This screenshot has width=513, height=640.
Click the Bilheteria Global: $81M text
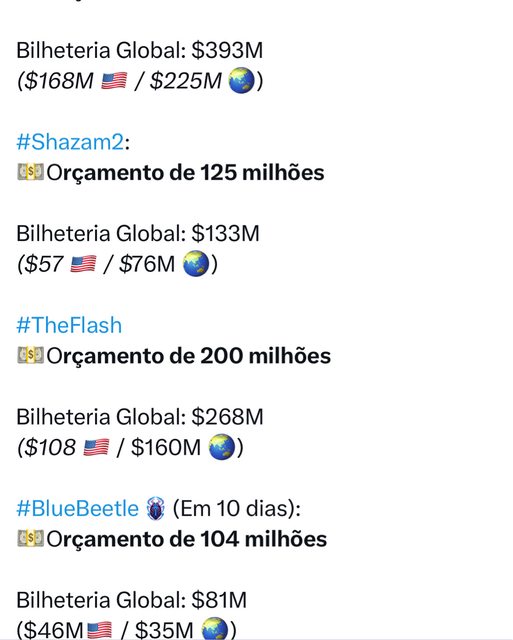132,600
